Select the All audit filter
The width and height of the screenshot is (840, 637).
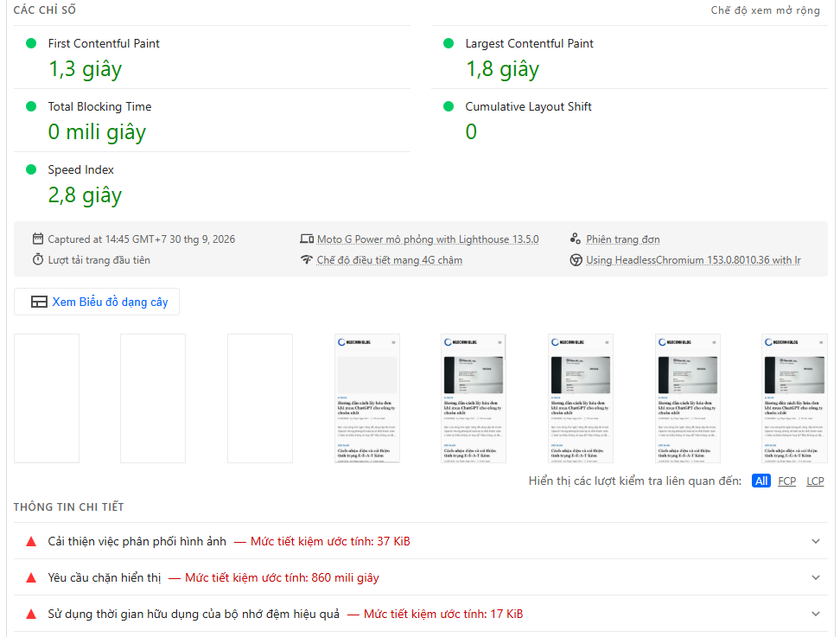pyautogui.click(x=760, y=481)
